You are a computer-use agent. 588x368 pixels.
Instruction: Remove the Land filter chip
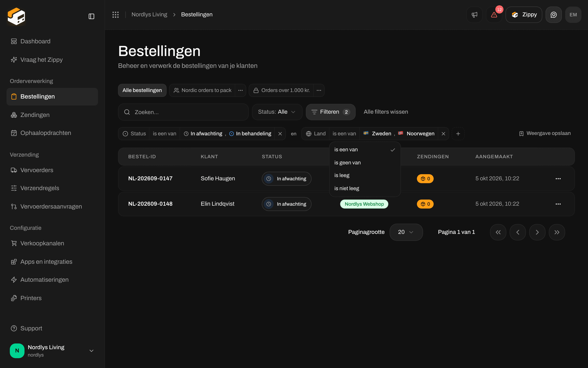click(443, 134)
